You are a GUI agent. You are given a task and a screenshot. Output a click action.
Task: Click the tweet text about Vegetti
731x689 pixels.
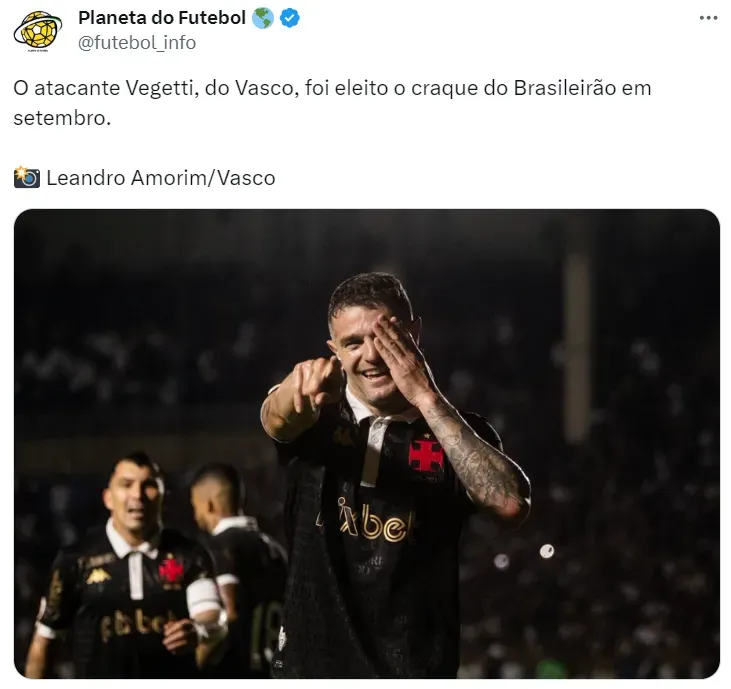point(332,103)
